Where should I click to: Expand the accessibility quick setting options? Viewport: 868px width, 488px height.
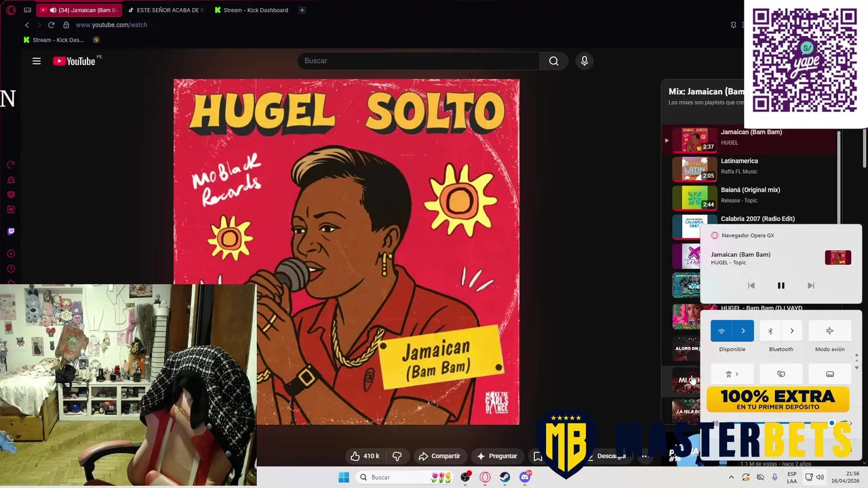point(732,374)
